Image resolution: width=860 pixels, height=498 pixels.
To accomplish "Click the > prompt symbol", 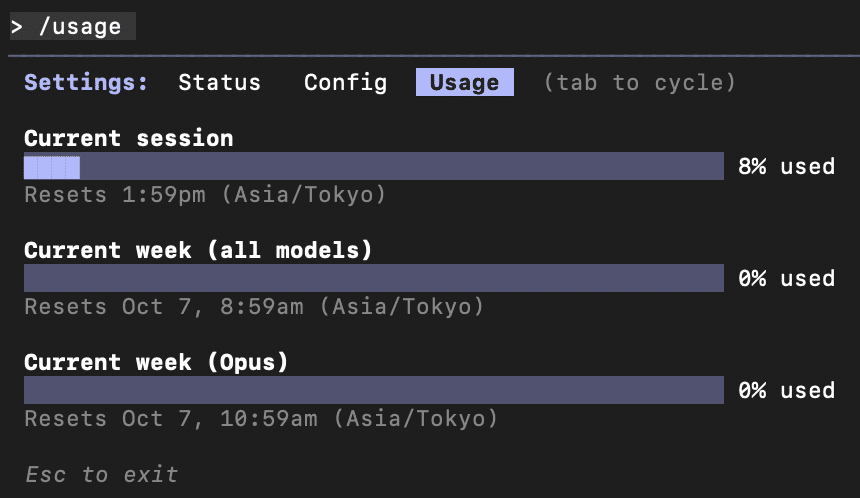I will [x=17, y=27].
